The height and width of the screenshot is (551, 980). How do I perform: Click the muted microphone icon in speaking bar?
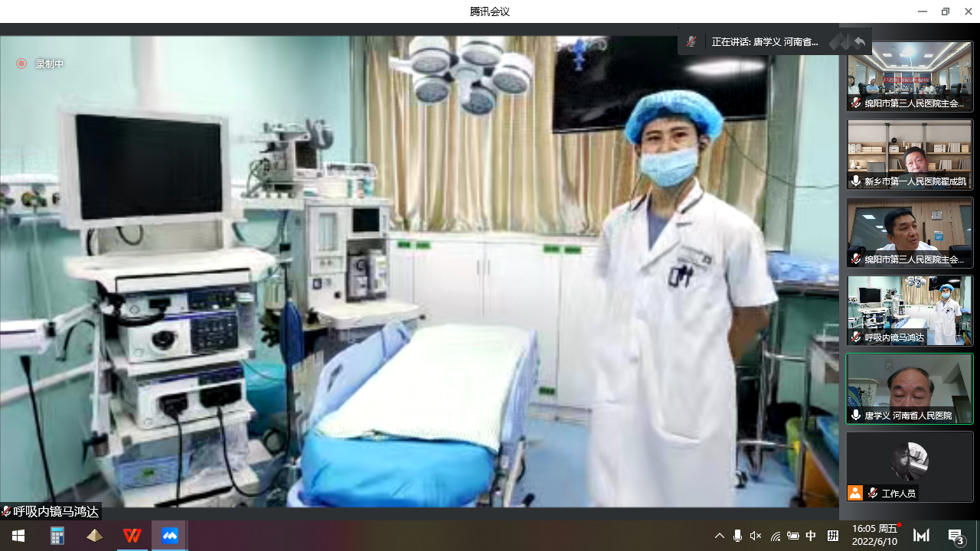point(691,42)
